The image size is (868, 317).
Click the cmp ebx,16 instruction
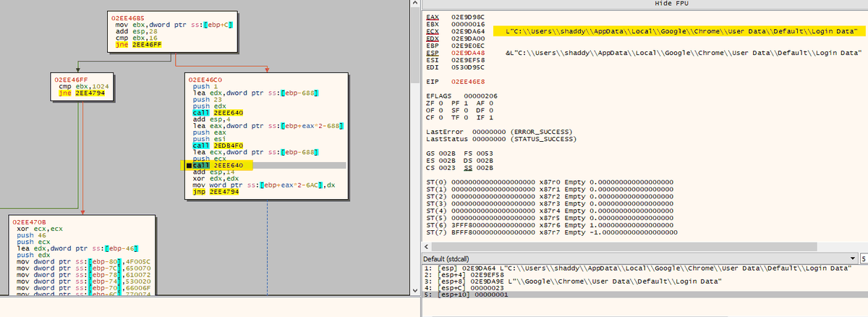pos(135,38)
